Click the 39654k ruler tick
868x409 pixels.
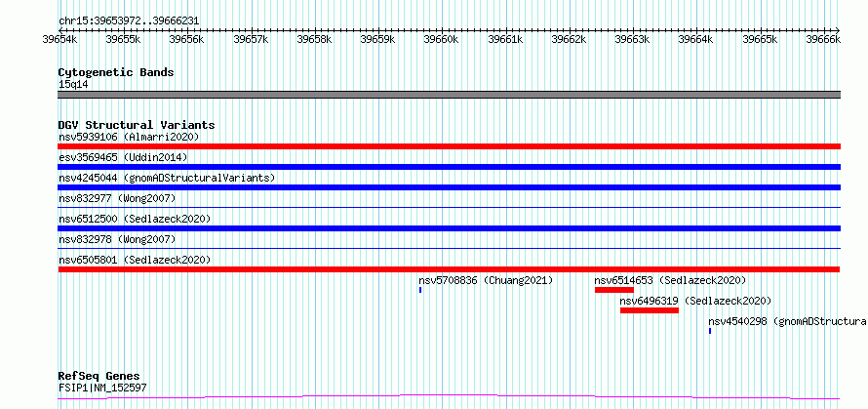pyautogui.click(x=59, y=39)
